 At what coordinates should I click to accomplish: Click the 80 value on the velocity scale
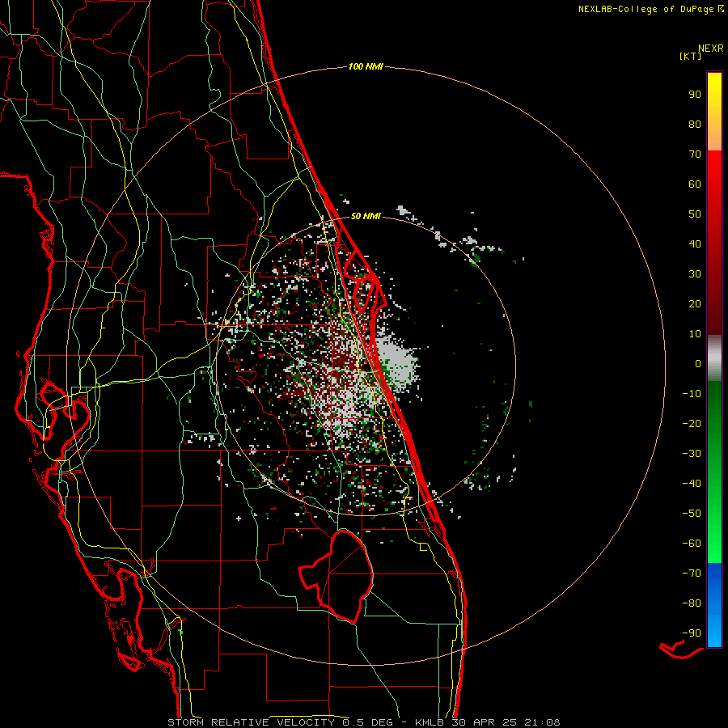(x=695, y=125)
